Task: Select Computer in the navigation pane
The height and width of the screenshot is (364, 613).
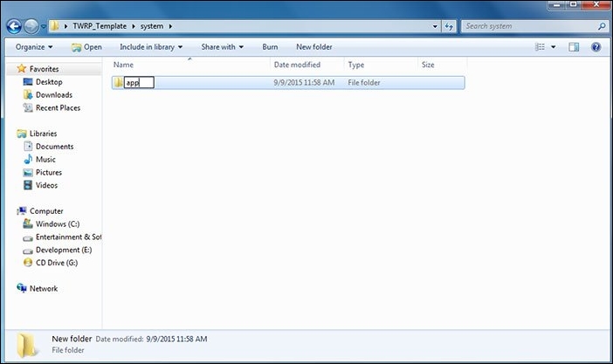Action: pyautogui.click(x=46, y=210)
